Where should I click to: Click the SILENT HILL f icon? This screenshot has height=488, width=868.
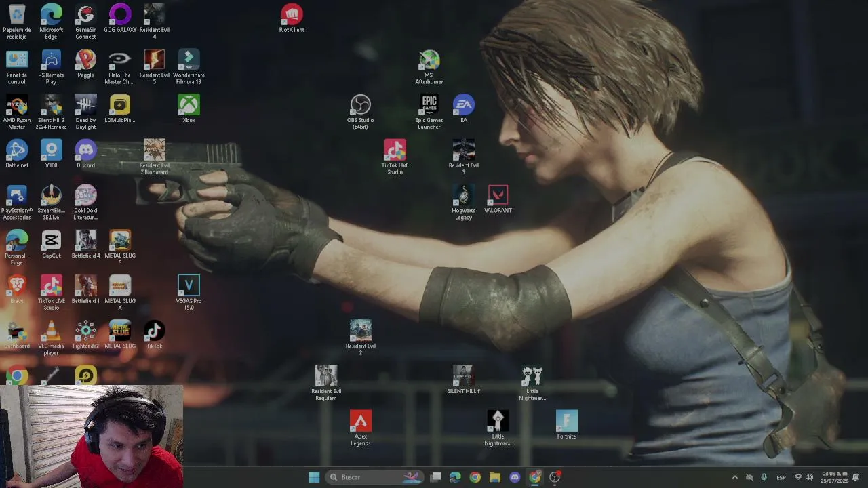pos(464,380)
